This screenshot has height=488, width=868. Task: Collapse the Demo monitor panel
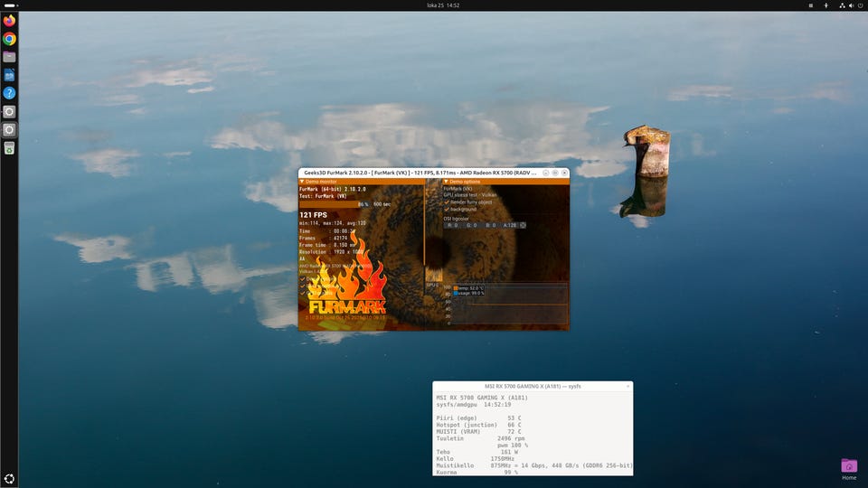point(302,182)
